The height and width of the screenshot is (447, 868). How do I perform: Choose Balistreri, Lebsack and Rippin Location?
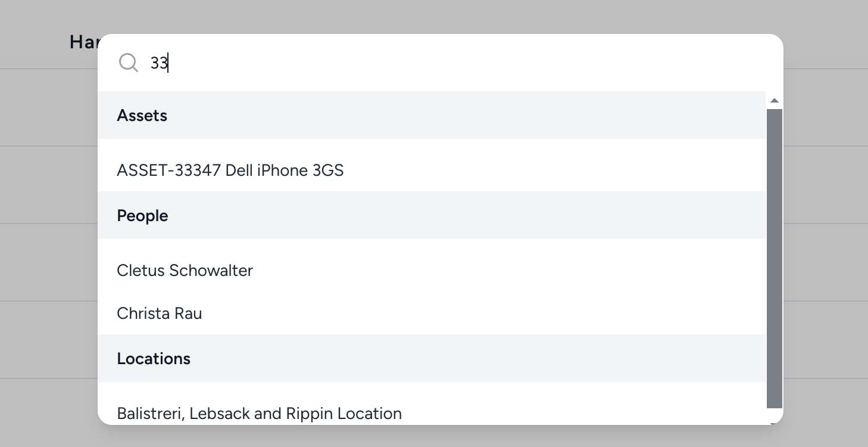pyautogui.click(x=432, y=412)
